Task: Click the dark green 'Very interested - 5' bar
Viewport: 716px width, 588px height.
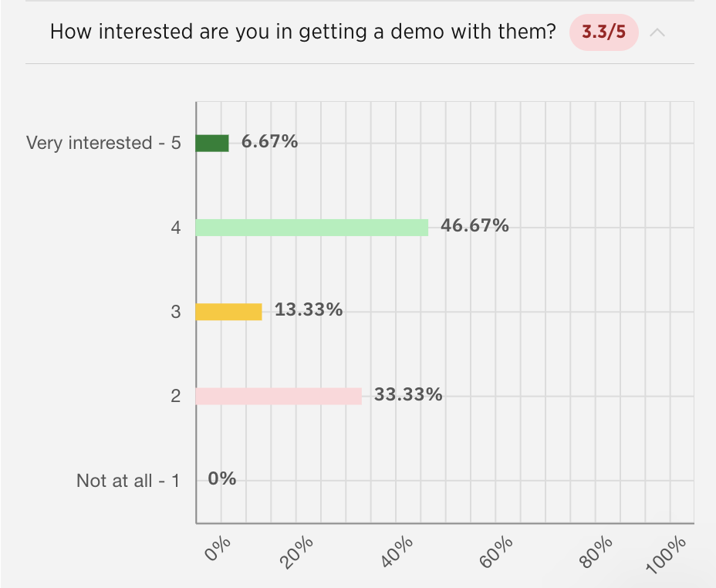Action: click(x=213, y=143)
